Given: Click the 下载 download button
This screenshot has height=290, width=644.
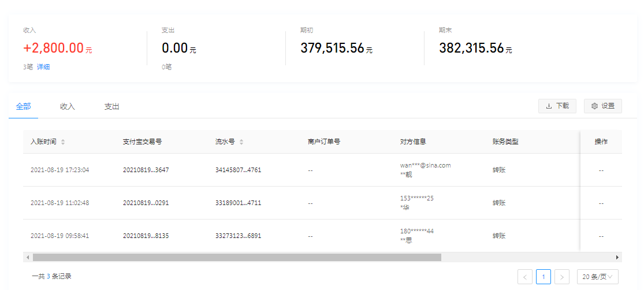Looking at the screenshot, I should 557,106.
